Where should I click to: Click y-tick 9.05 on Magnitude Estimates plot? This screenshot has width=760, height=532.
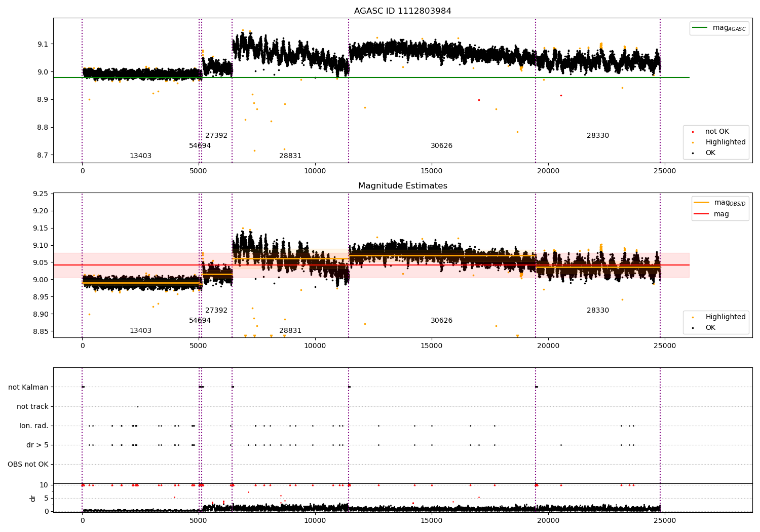click(41, 263)
